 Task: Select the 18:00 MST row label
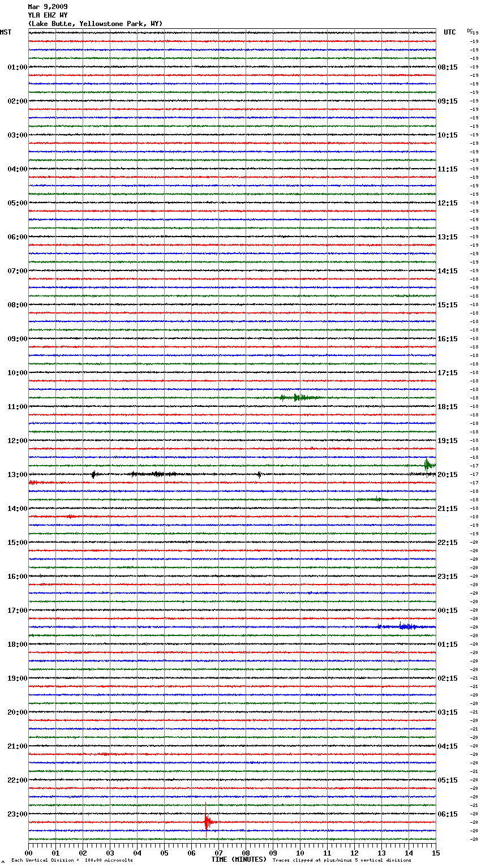pos(17,644)
